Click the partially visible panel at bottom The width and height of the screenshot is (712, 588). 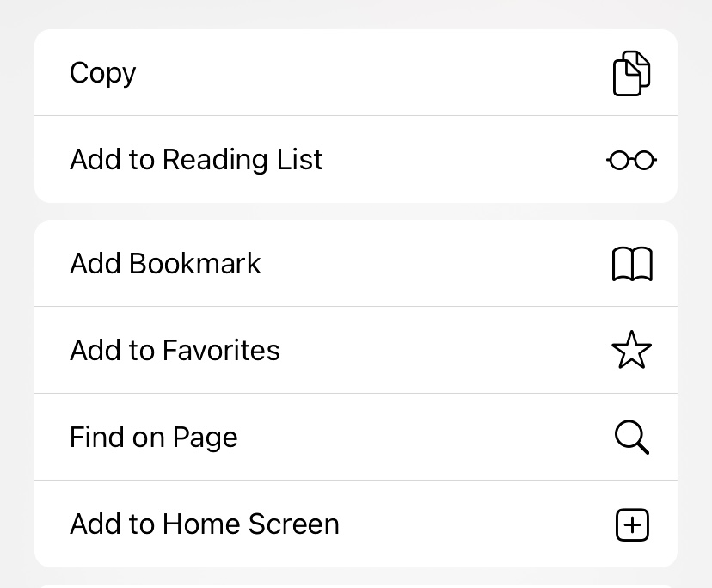(356, 585)
